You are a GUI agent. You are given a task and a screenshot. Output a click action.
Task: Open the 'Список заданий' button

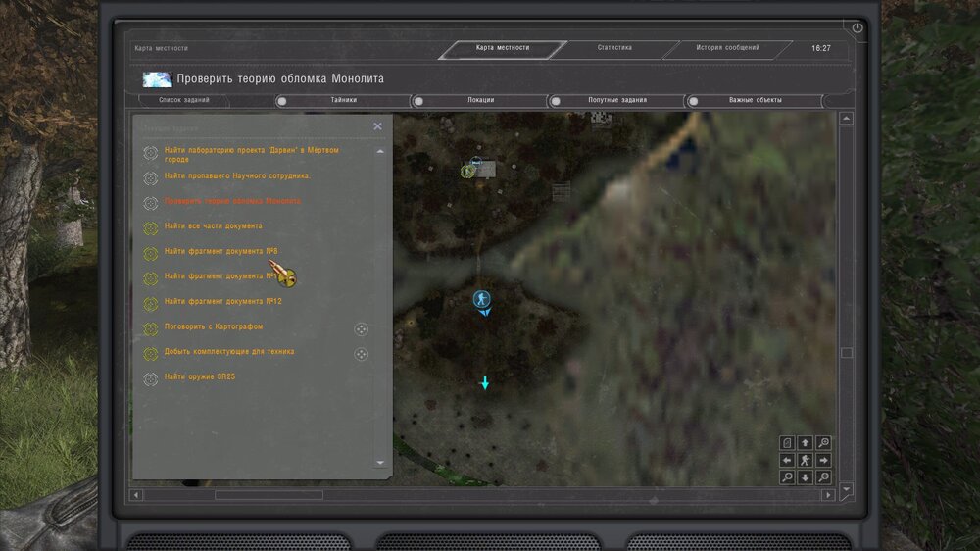click(x=184, y=100)
